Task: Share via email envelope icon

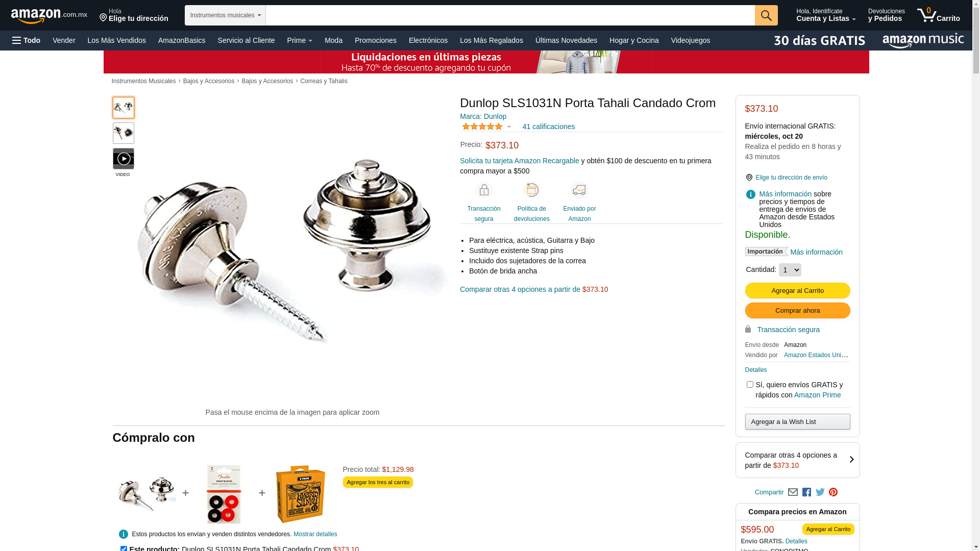Action: click(793, 492)
